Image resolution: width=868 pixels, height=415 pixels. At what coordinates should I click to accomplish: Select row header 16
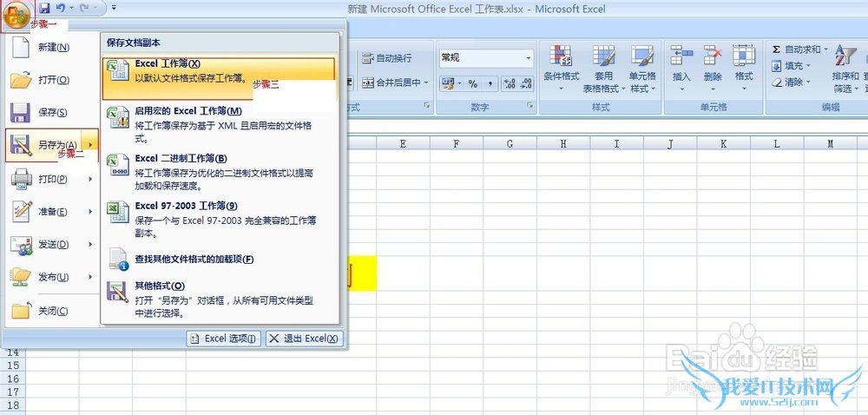click(13, 379)
